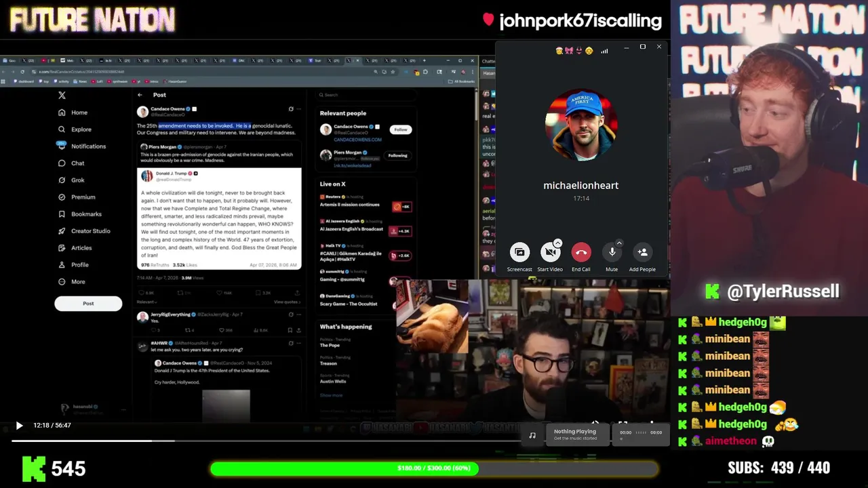
Task: Open three-dot menu on JerryRigEverything reply
Action: pyautogui.click(x=299, y=314)
